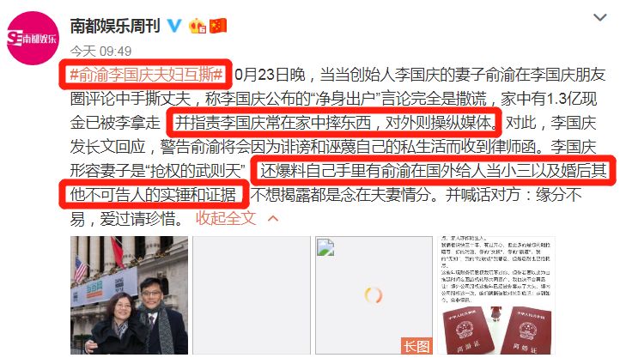This screenshot has width=620, height=364.
Task: Click the 长图 long-image label
Action: tap(416, 346)
